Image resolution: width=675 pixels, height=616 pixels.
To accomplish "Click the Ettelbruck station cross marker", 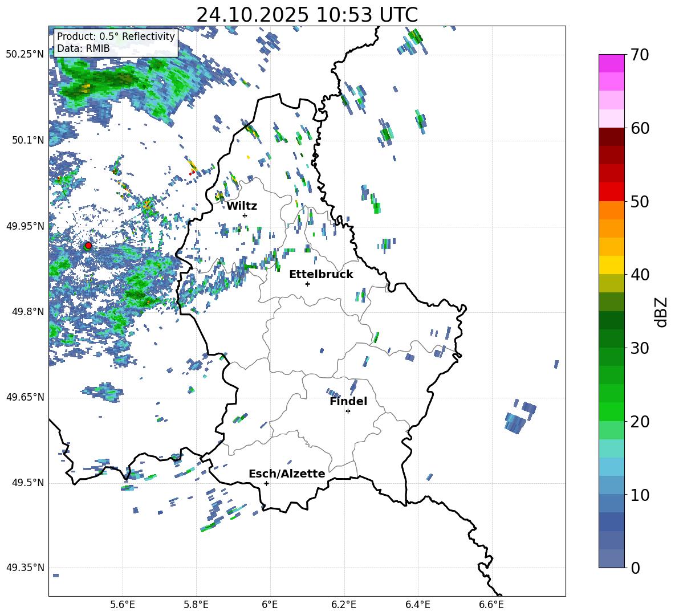I will click(307, 284).
